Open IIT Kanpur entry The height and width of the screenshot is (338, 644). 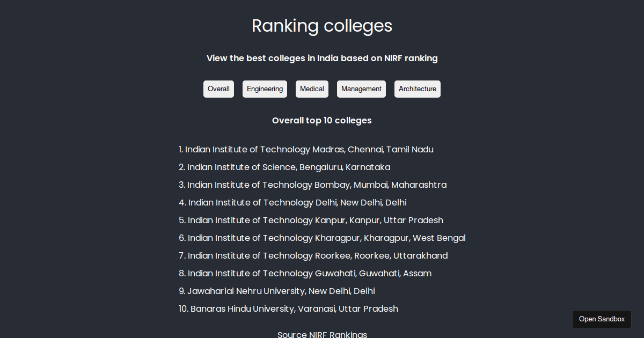point(315,220)
